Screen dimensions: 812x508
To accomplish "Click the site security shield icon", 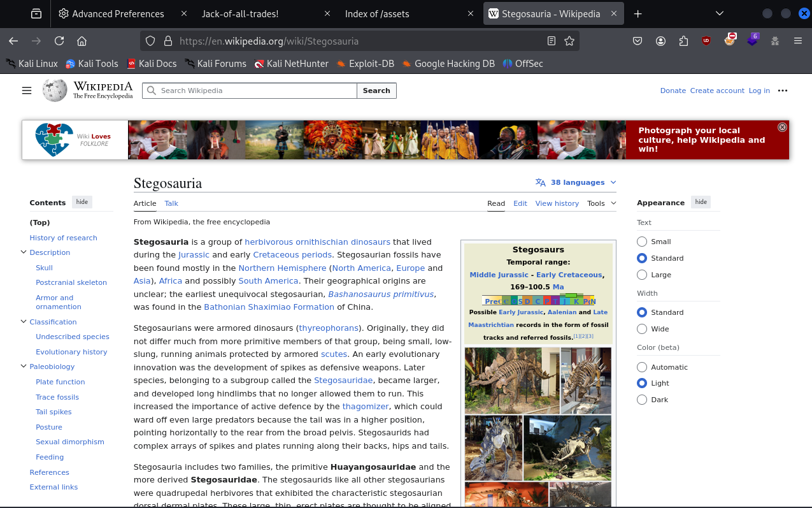I will point(150,41).
